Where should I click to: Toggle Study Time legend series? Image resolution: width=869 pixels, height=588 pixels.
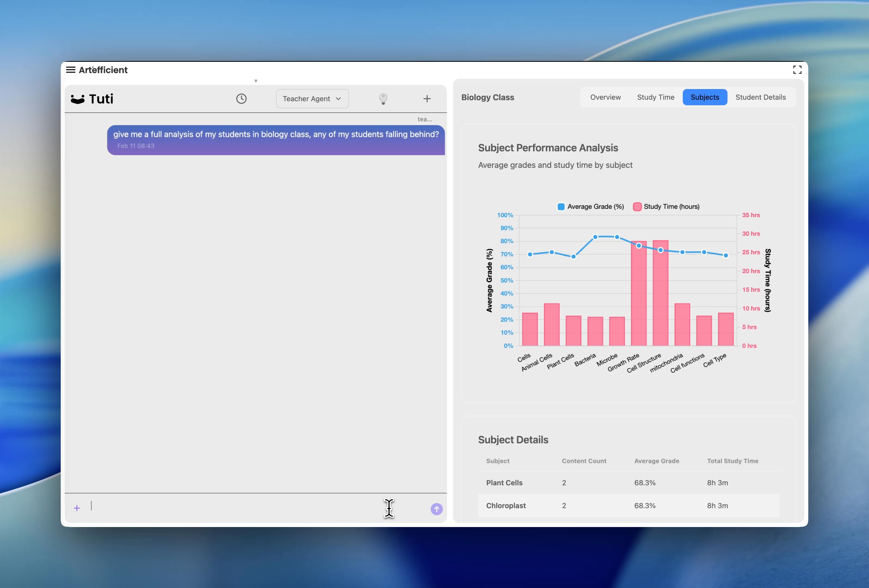(x=666, y=207)
